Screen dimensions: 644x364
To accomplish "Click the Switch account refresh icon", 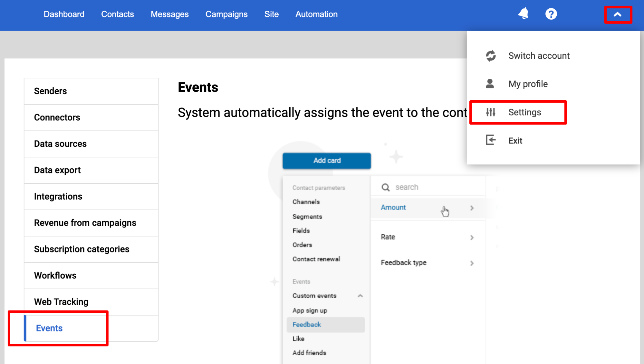I will [x=491, y=56].
